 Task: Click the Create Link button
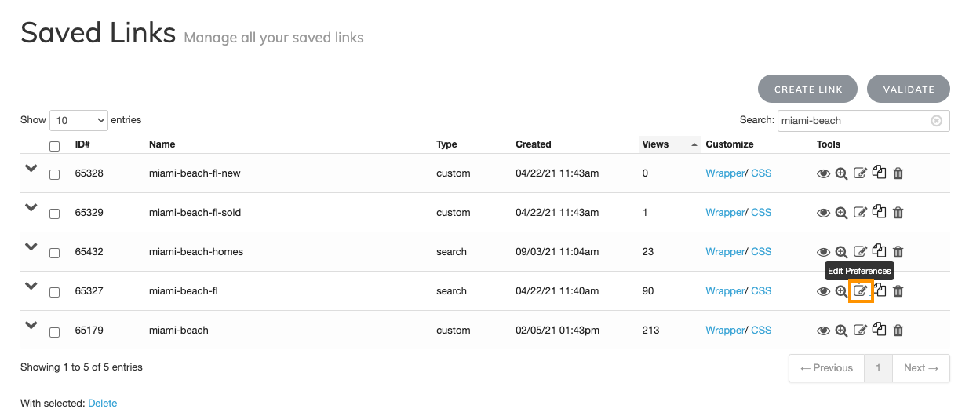click(808, 89)
